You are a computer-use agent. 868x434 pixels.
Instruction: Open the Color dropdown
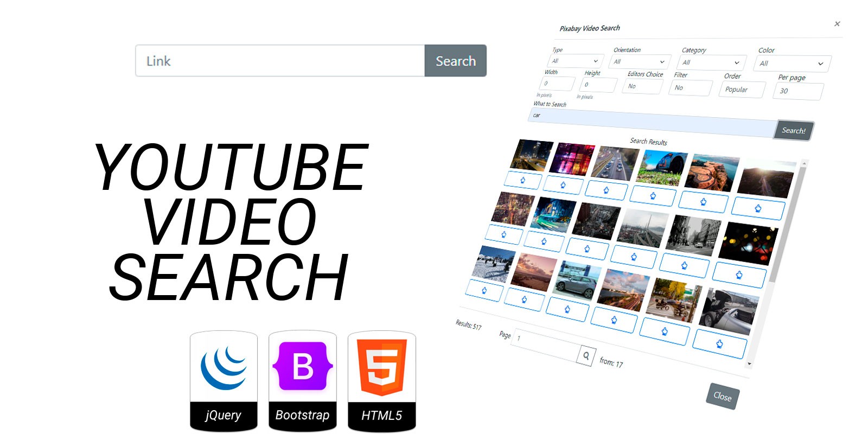tap(792, 63)
